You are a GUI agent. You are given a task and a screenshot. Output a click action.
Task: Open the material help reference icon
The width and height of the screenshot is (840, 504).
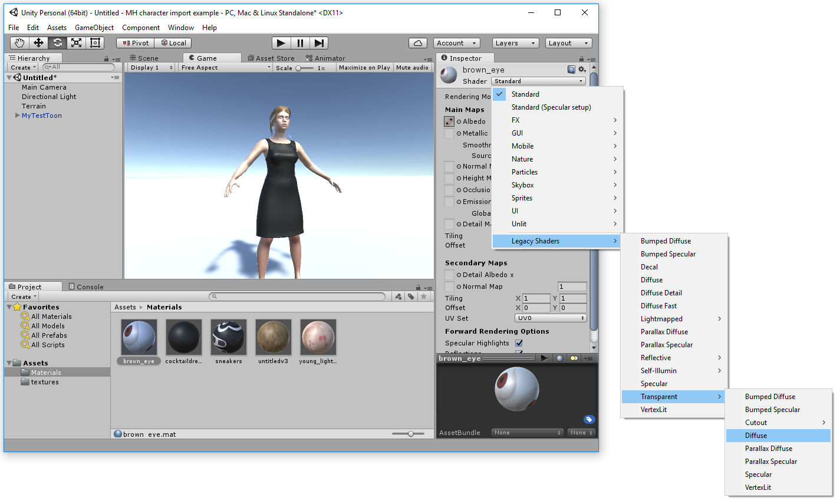tap(571, 70)
